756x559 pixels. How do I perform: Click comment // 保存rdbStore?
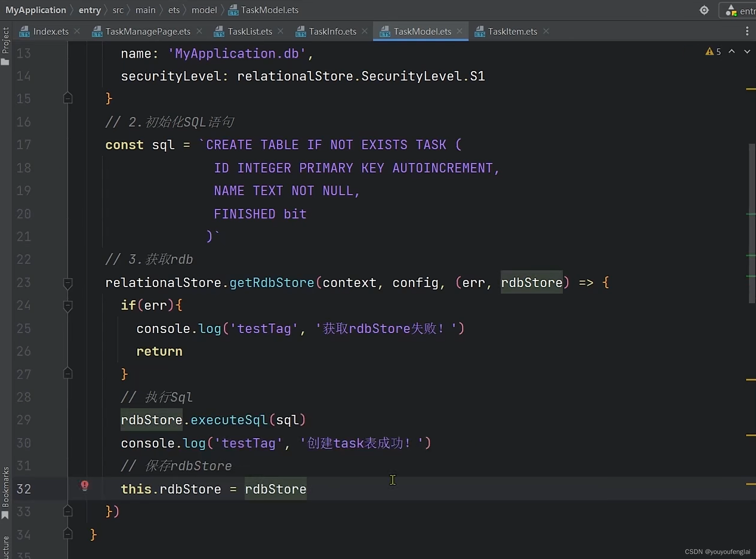point(176,466)
